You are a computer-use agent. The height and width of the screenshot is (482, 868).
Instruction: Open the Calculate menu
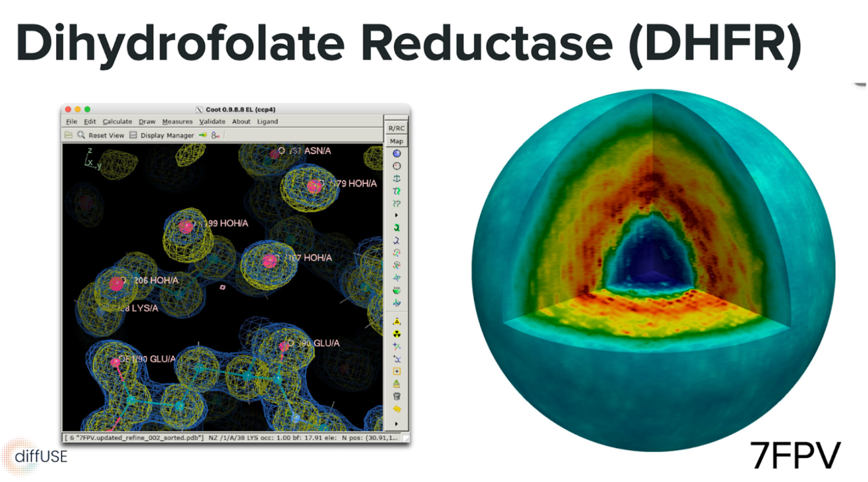click(x=117, y=121)
